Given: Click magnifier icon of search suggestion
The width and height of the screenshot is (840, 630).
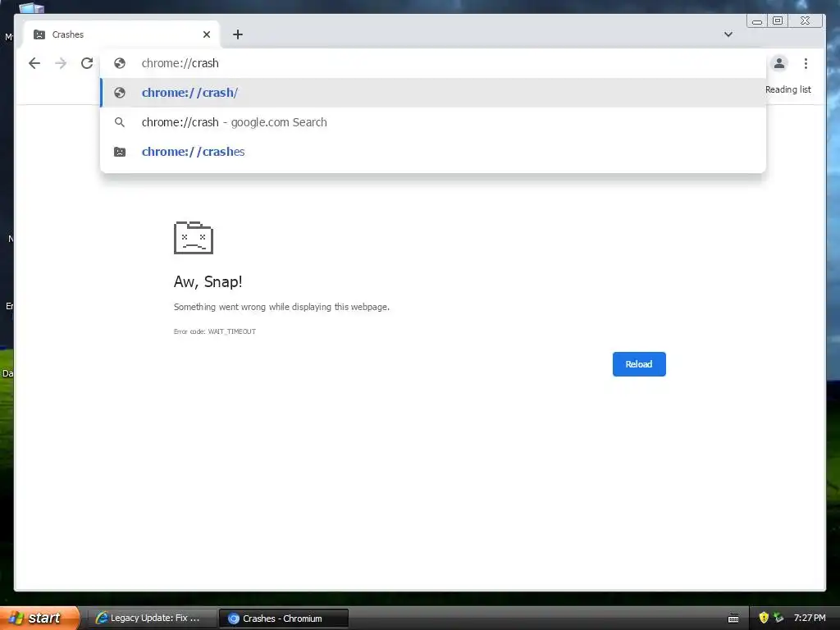Looking at the screenshot, I should coord(120,122).
